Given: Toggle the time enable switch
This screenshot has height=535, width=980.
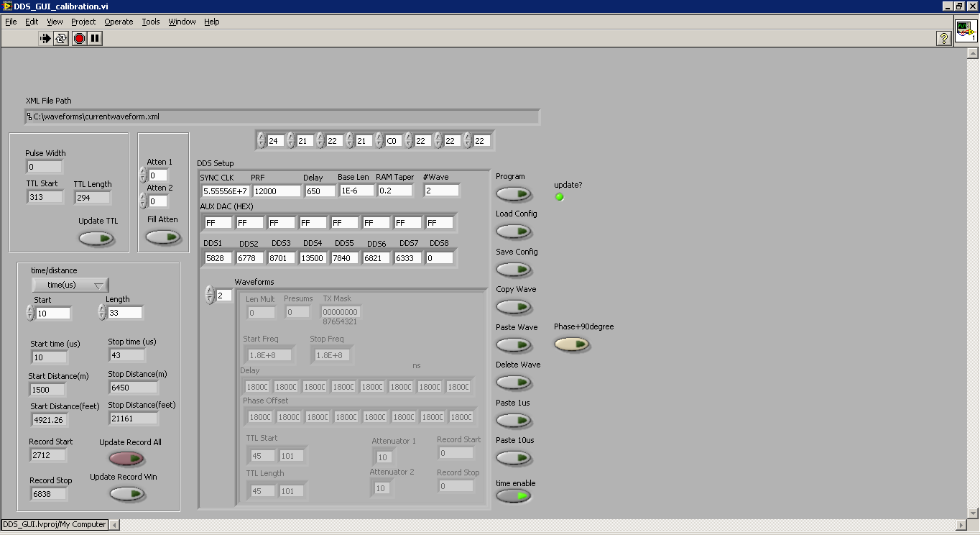Looking at the screenshot, I should (x=514, y=496).
